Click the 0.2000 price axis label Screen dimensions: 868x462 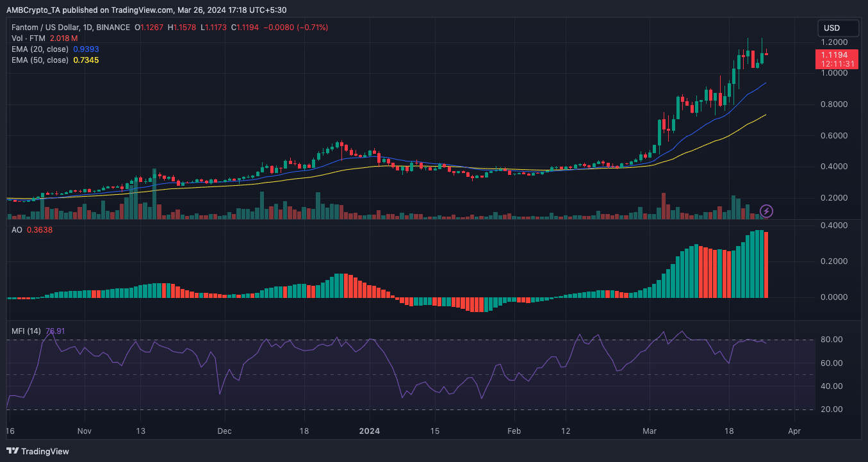[834, 198]
